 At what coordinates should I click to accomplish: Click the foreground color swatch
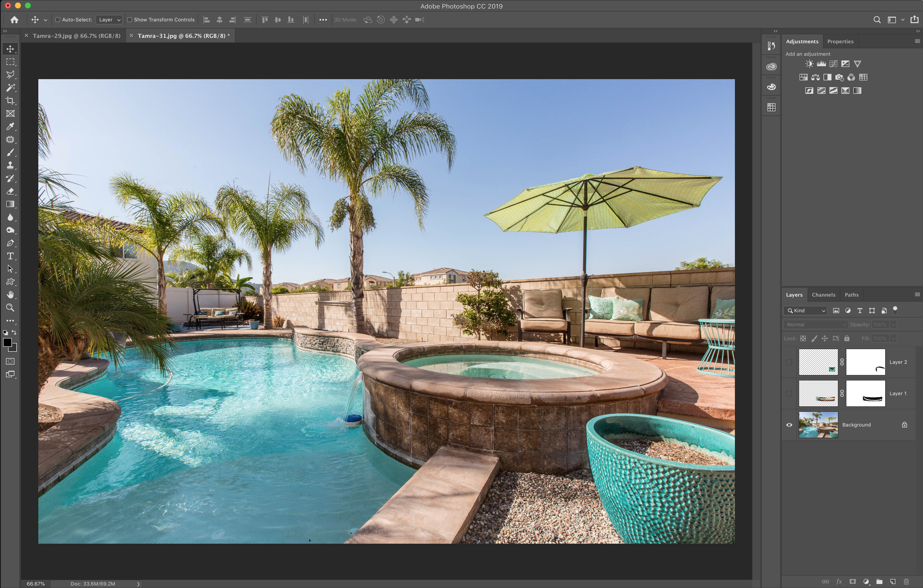click(7, 342)
